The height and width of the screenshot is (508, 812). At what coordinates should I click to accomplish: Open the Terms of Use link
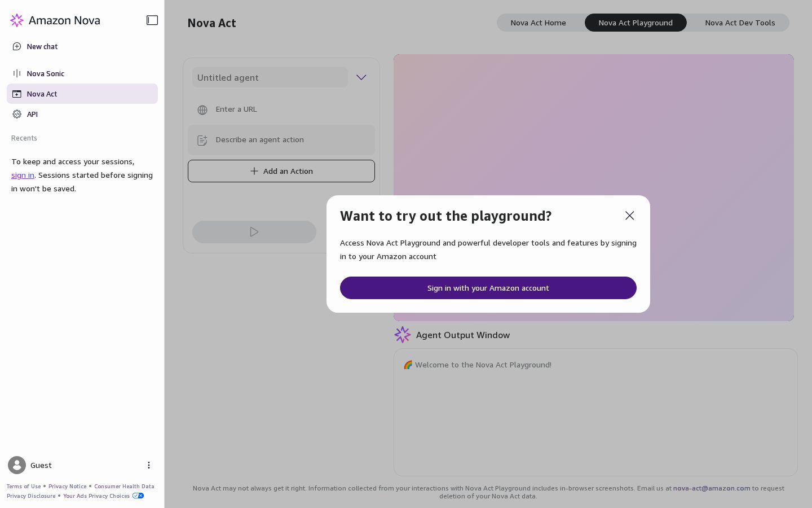[x=24, y=486]
